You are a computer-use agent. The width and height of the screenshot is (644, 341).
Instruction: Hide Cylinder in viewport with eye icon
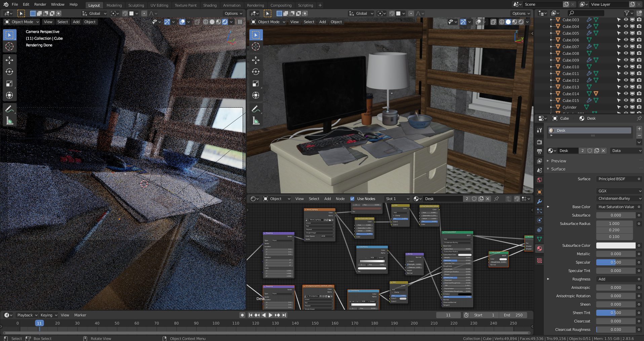pyautogui.click(x=626, y=107)
